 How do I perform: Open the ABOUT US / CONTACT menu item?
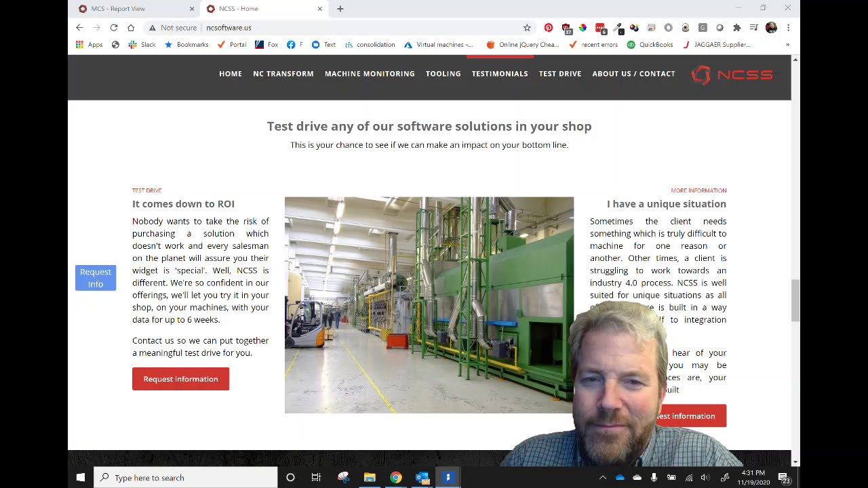pos(633,74)
